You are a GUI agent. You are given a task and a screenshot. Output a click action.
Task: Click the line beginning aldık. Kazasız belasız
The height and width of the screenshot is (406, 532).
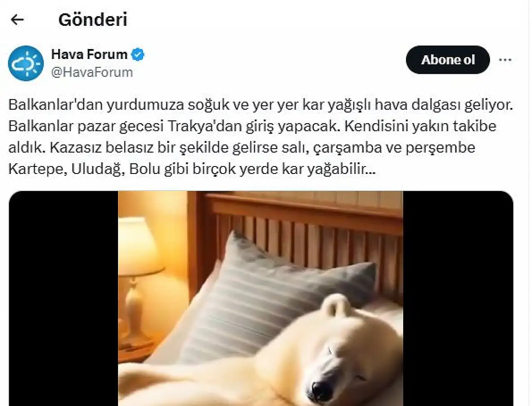click(x=241, y=147)
